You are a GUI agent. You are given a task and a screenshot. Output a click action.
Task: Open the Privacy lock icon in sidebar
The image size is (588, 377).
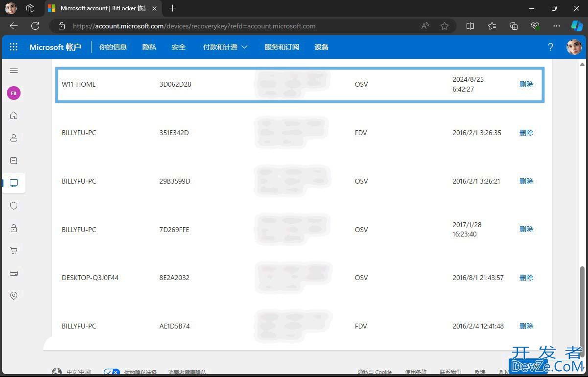tap(14, 228)
